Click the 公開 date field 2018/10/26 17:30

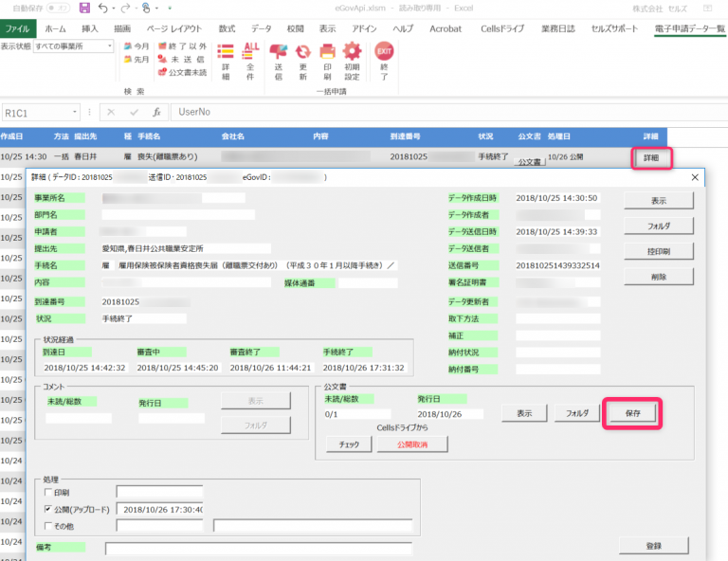[159, 509]
